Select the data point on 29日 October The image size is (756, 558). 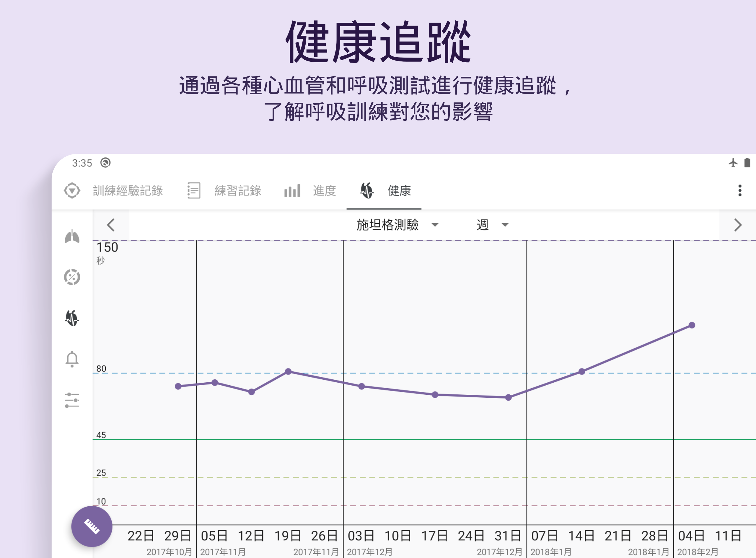point(178,386)
